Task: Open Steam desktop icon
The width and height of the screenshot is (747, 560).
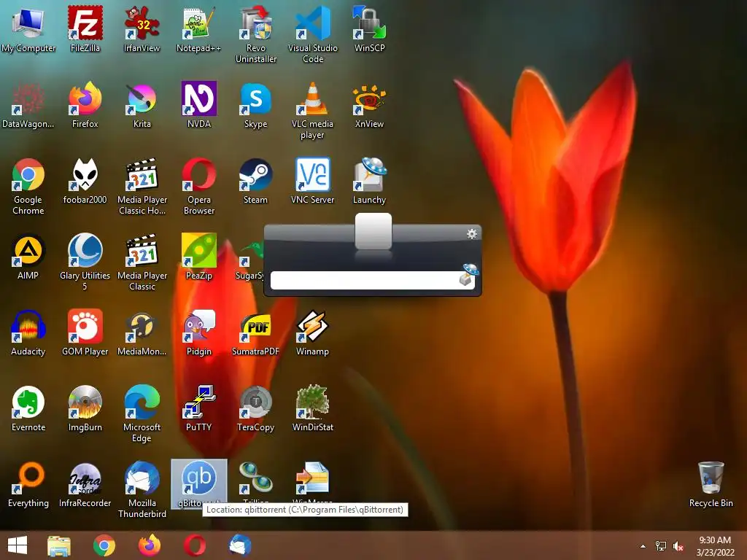Action: point(256,181)
